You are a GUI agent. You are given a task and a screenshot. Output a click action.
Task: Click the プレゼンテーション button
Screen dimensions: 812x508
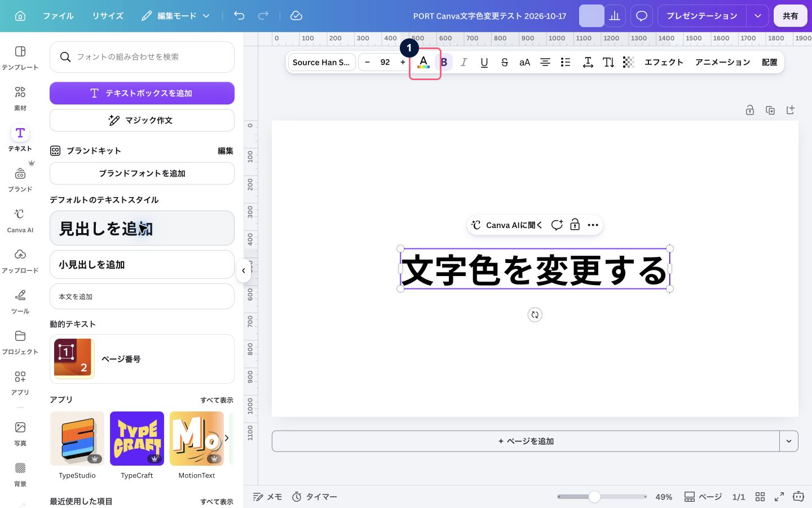click(702, 16)
